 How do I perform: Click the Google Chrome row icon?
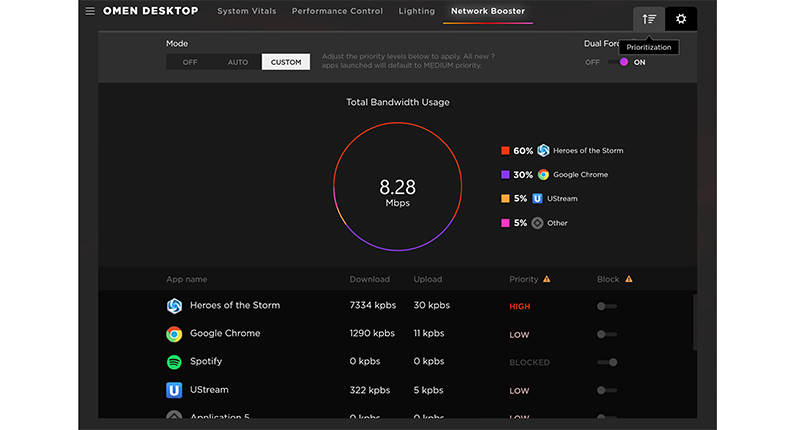point(174,334)
